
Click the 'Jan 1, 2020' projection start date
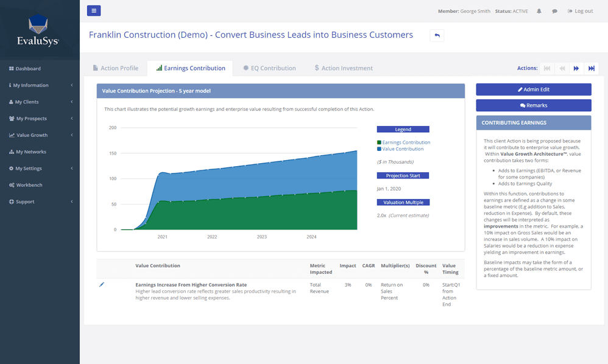(x=389, y=189)
